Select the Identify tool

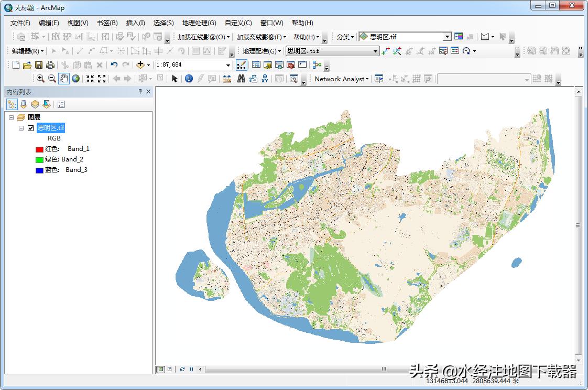(189, 79)
